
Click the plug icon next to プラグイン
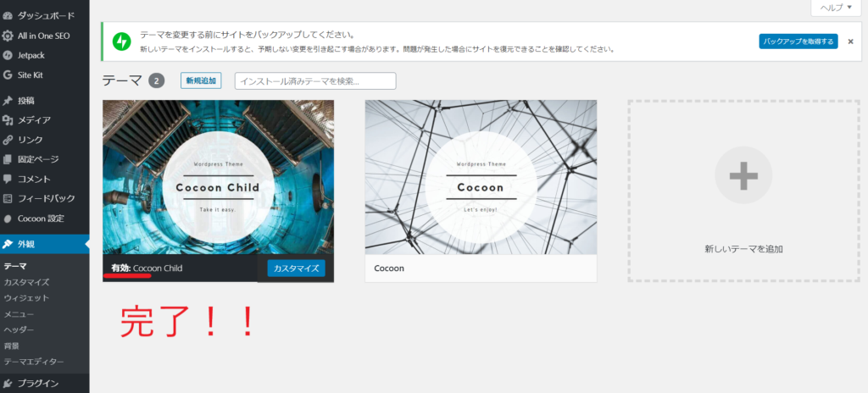click(x=8, y=383)
